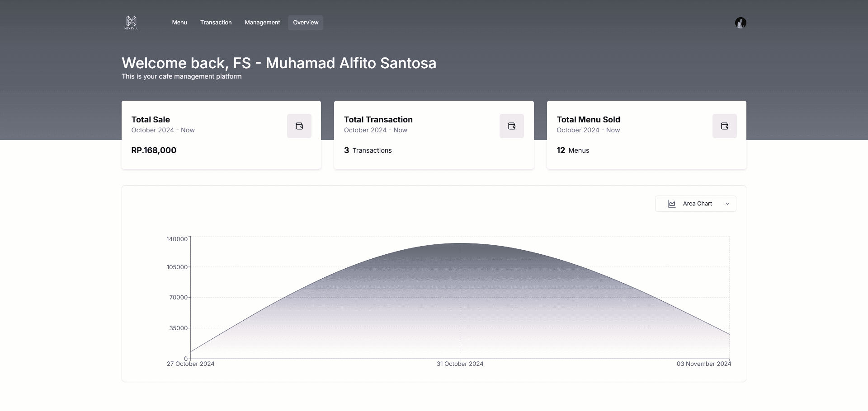Image resolution: width=868 pixels, height=411 pixels.
Task: Click the wallet icon on Total Transaction card
Action: point(511,126)
